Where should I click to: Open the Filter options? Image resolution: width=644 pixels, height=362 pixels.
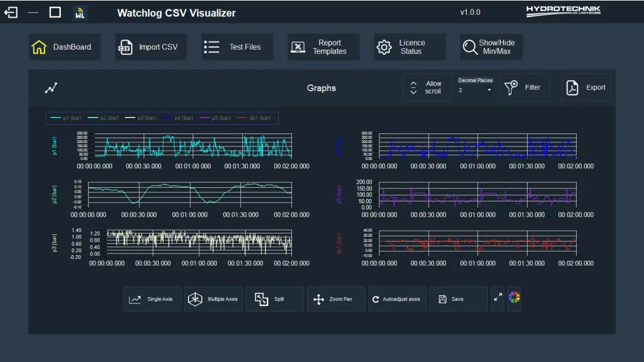click(525, 87)
